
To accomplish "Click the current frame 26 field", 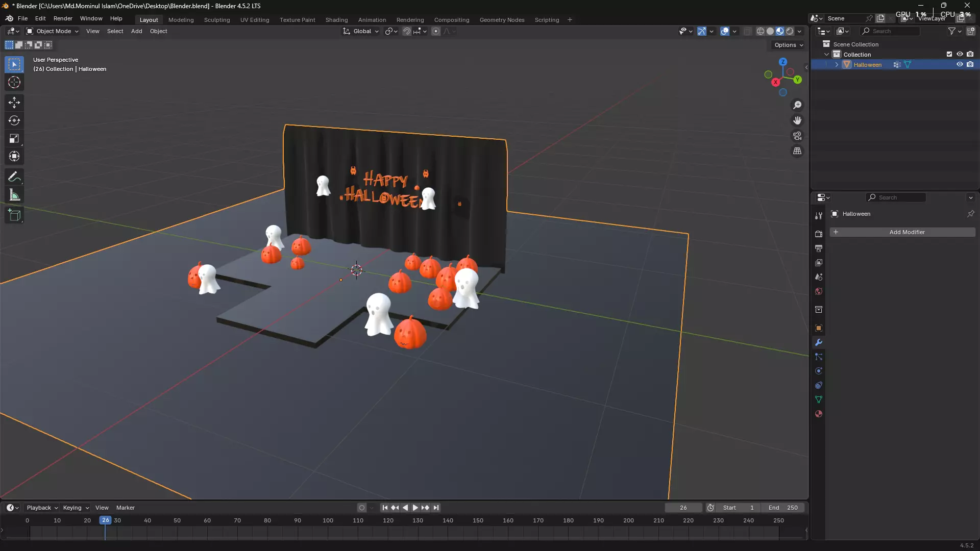I will [x=683, y=508].
